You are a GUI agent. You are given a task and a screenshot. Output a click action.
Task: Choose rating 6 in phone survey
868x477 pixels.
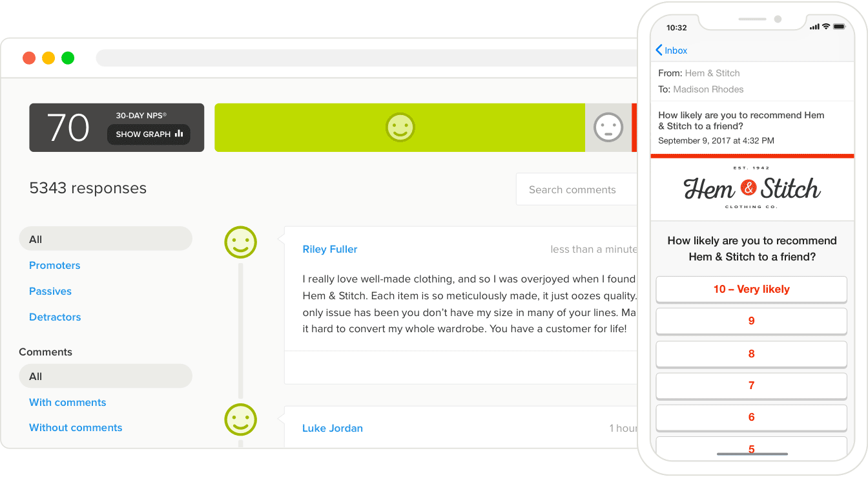[x=751, y=417]
